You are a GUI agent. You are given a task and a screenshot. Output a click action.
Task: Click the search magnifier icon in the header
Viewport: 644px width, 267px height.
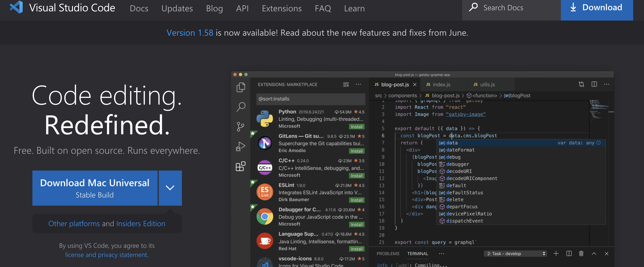click(x=473, y=7)
